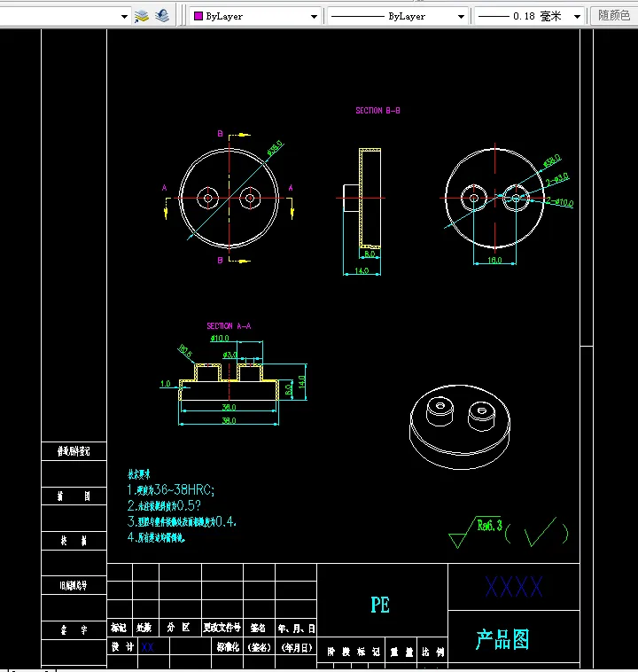The image size is (638, 672).
Task: Select the bottom B section marker
Action: coord(220,260)
